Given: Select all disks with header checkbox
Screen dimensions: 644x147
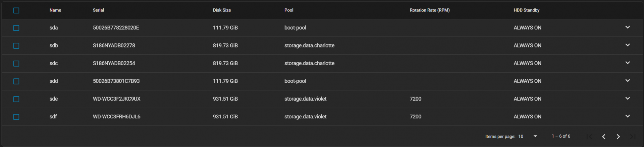Looking at the screenshot, I should click(16, 10).
